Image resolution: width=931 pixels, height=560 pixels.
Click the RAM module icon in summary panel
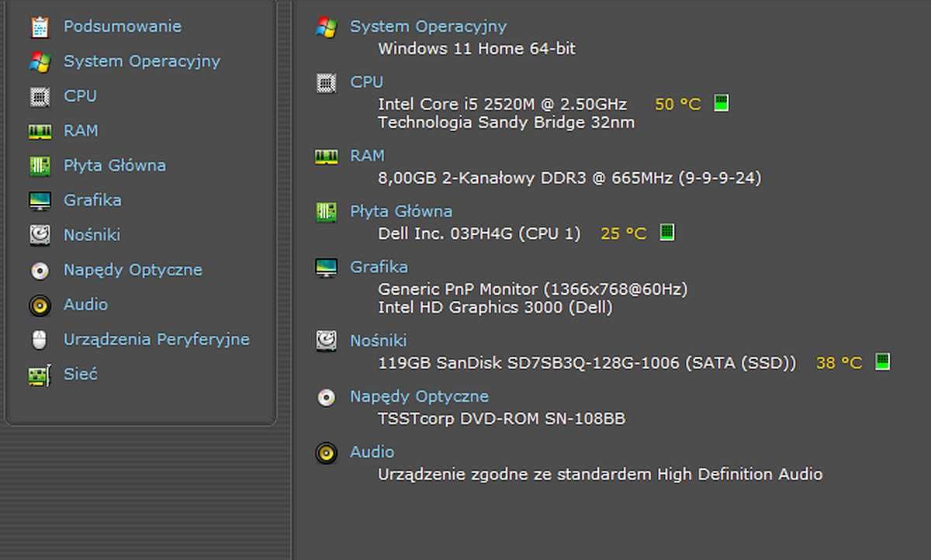(327, 157)
